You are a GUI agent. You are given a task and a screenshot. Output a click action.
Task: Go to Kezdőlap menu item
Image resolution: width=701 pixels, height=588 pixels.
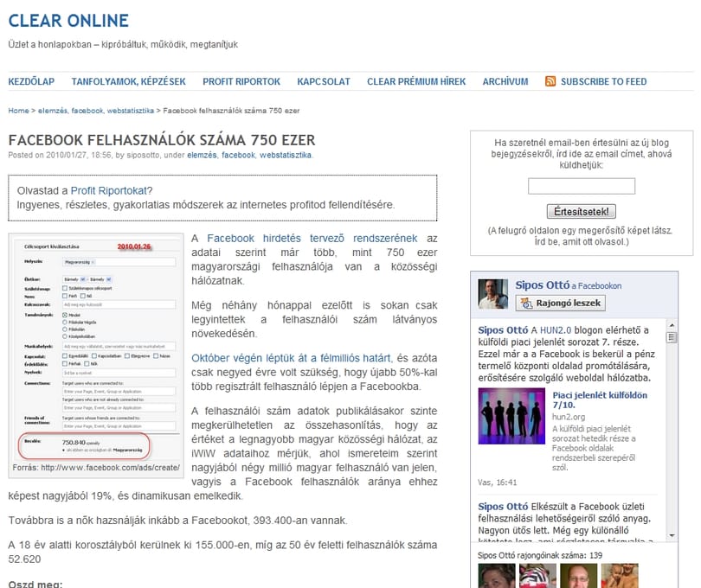(31, 82)
